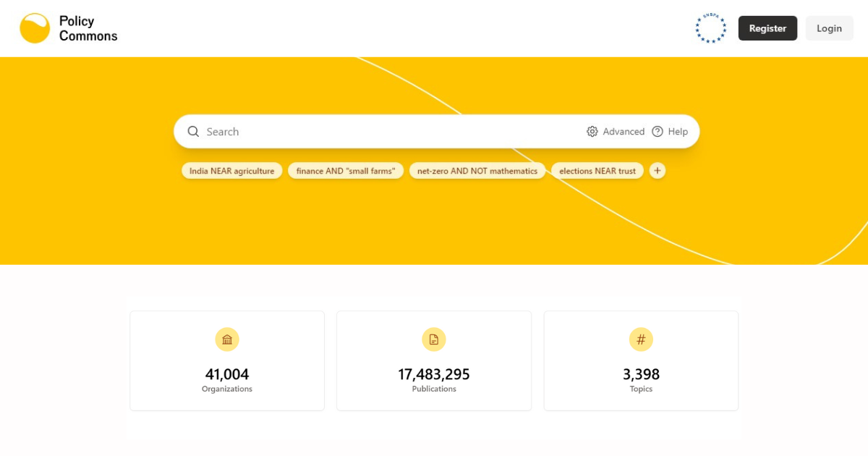Click the SNSPA institution badge icon

click(x=710, y=28)
